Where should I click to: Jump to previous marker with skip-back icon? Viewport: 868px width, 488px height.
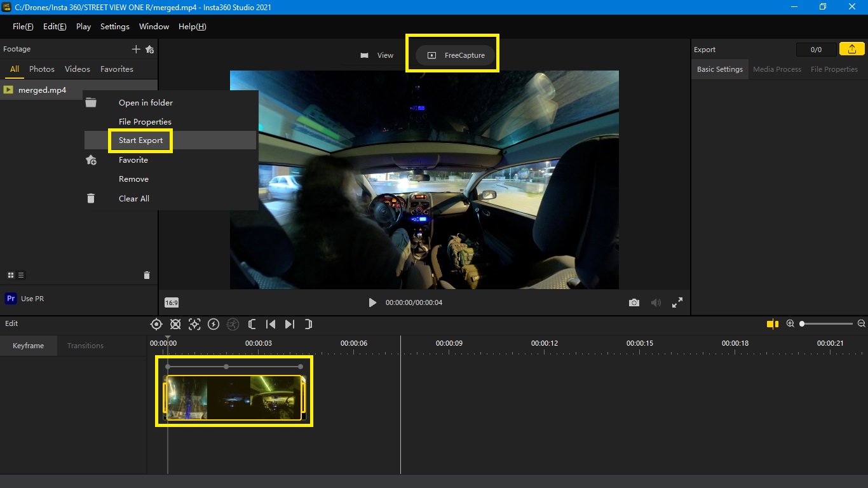[271, 324]
